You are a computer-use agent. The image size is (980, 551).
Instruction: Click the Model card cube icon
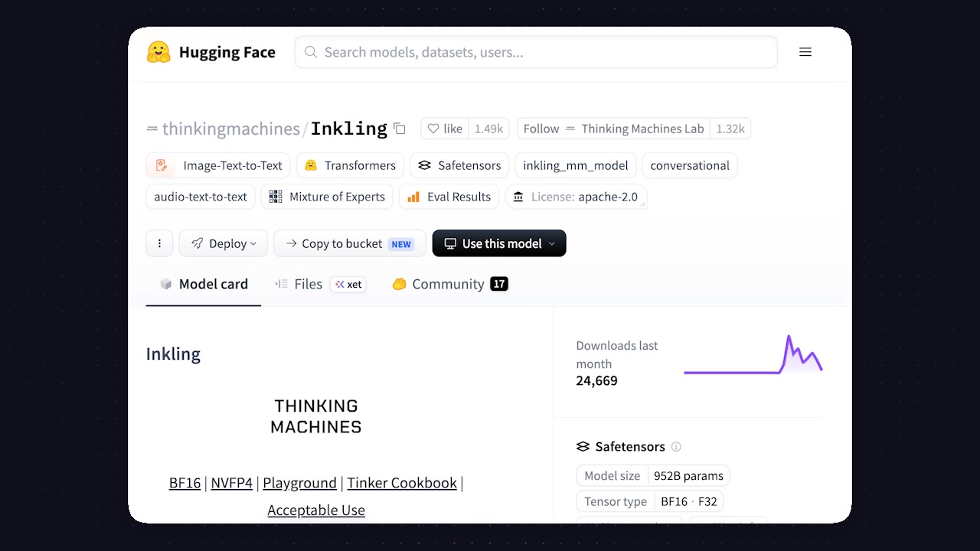point(165,284)
